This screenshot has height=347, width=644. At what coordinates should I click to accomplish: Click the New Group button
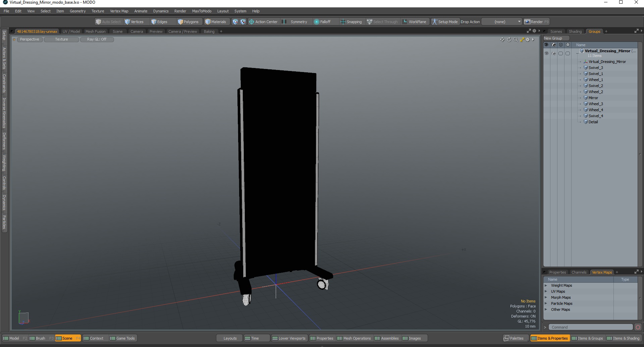click(x=556, y=38)
